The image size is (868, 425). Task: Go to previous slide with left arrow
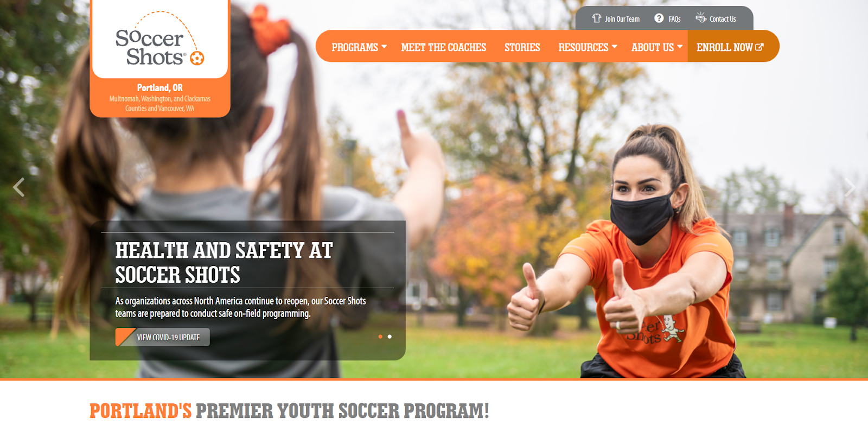(x=19, y=187)
